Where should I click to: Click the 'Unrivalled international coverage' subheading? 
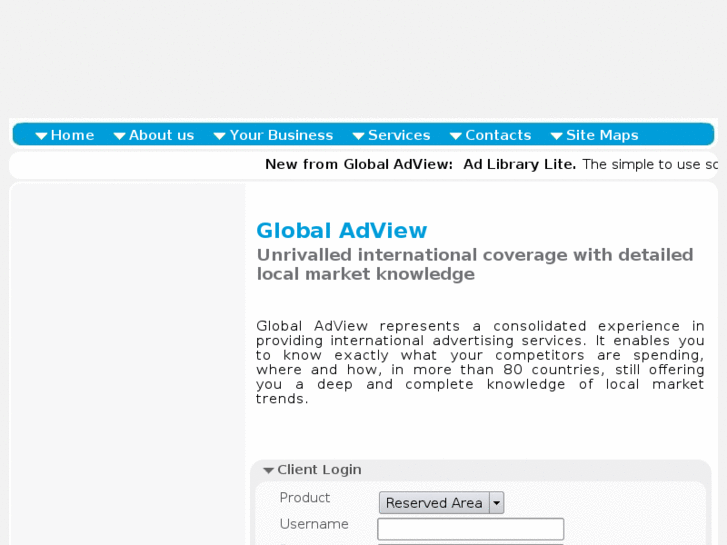coord(475,264)
